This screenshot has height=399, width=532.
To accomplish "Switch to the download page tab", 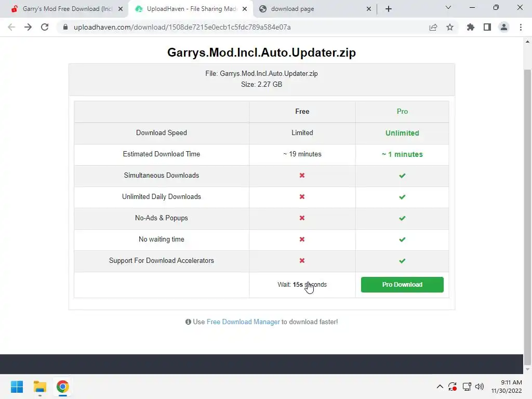I will pyautogui.click(x=315, y=9).
